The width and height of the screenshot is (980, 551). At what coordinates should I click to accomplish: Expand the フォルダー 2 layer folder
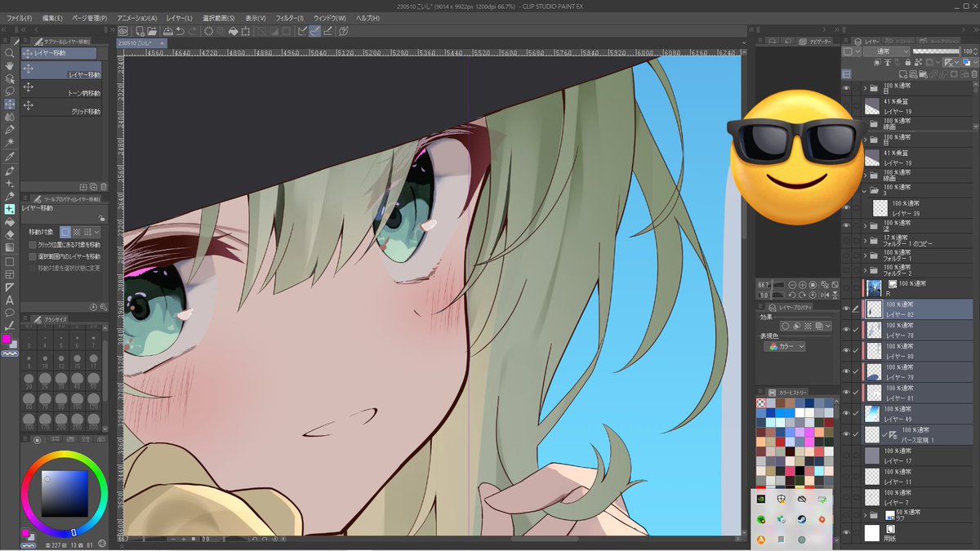click(x=866, y=270)
